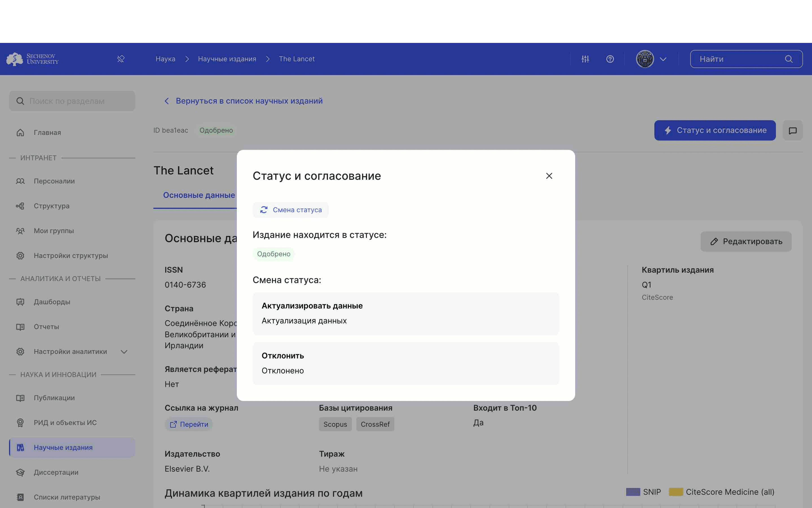The height and width of the screenshot is (508, 812).
Task: Open the help question mark icon
Action: pos(610,59)
